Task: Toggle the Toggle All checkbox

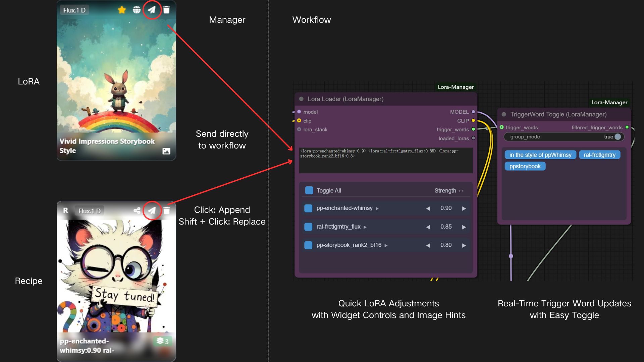Action: [309, 190]
